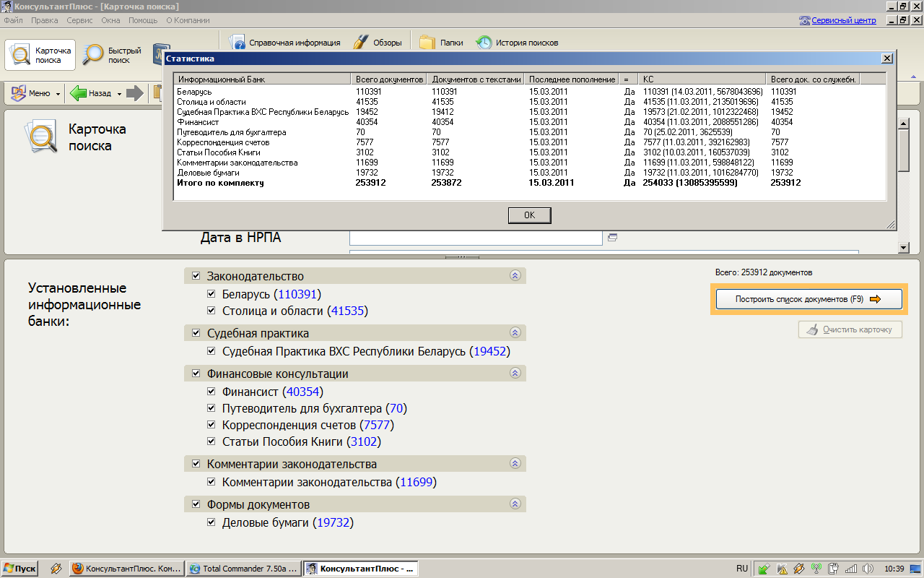The image size is (924, 578).
Task: Open the О Компании menu
Action: pyautogui.click(x=188, y=20)
